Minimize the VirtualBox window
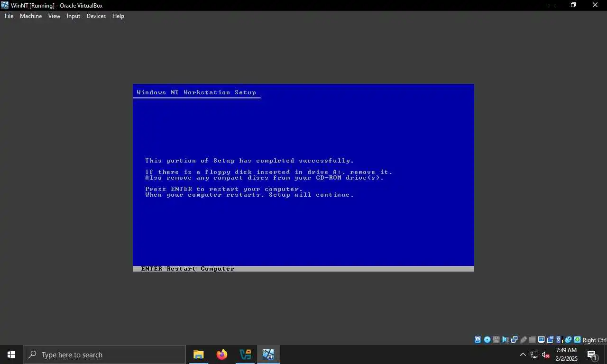Viewport: 607px width, 364px height. pyautogui.click(x=552, y=5)
